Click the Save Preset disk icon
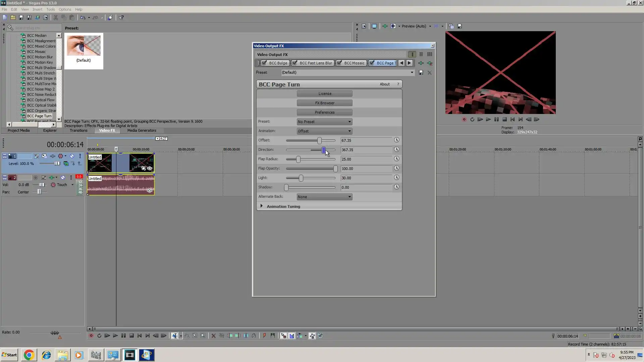644x362 pixels. tap(421, 72)
